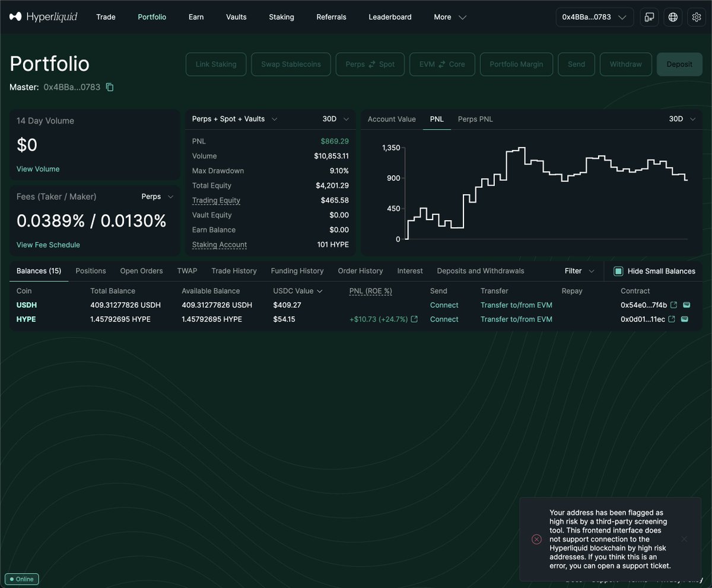This screenshot has height=588, width=712.
Task: Click the EVM to Core transfer button
Action: pos(442,64)
